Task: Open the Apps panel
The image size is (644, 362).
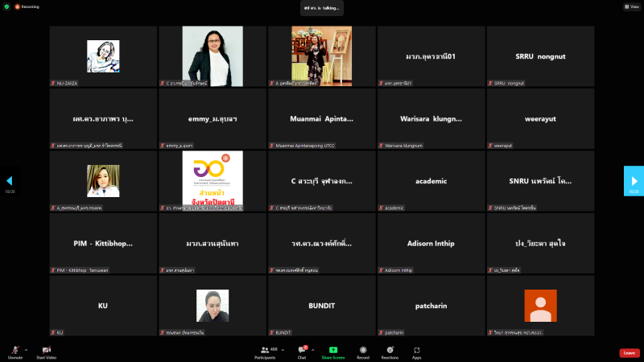Action: (417, 352)
